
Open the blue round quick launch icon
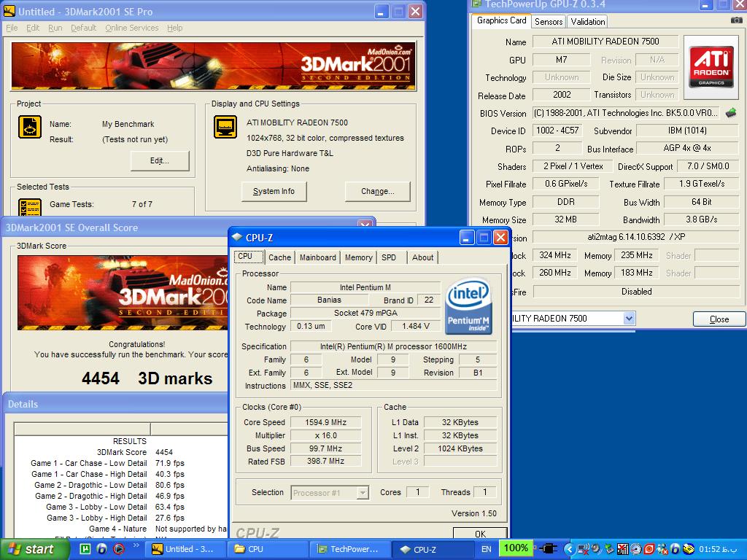click(101, 549)
